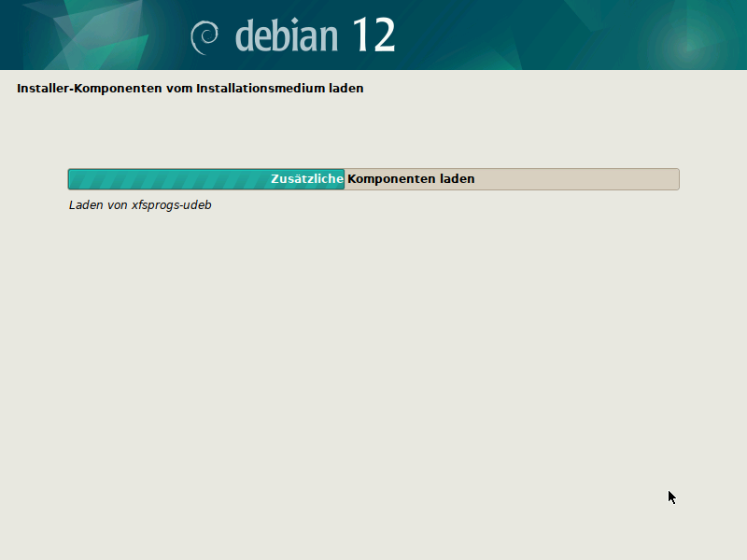This screenshot has width=747, height=560.
Task: Click the word 'xfsprogs-udeb' in the status line
Action: (x=169, y=204)
